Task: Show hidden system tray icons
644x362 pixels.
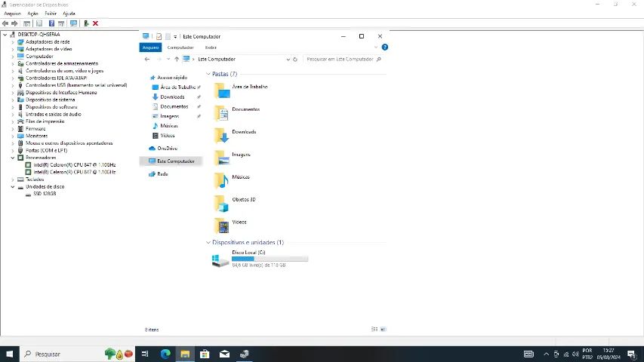Action: [x=547, y=354]
